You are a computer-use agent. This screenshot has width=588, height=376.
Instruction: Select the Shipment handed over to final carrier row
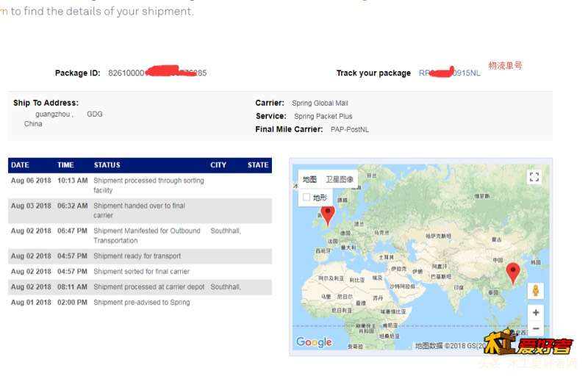coord(140,211)
